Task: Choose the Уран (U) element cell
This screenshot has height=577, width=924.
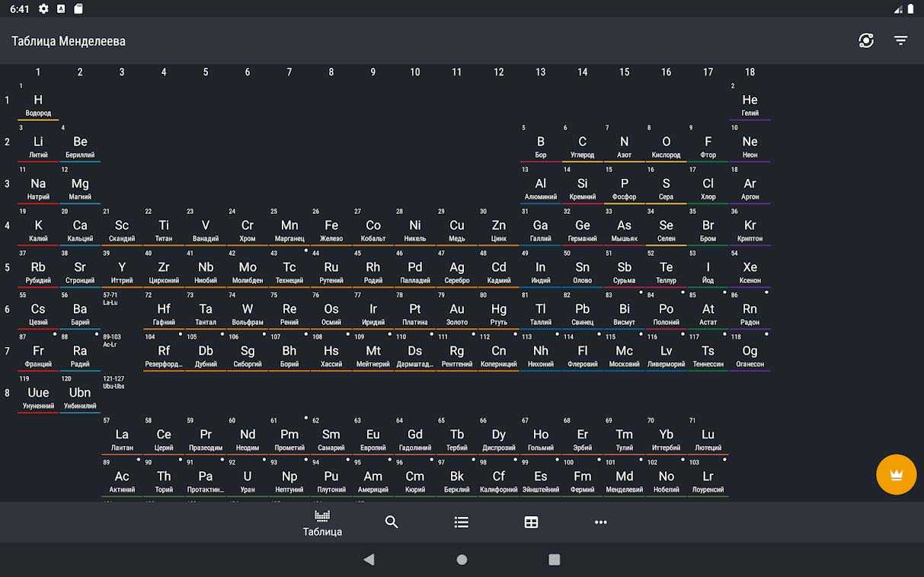Action: pyautogui.click(x=248, y=480)
